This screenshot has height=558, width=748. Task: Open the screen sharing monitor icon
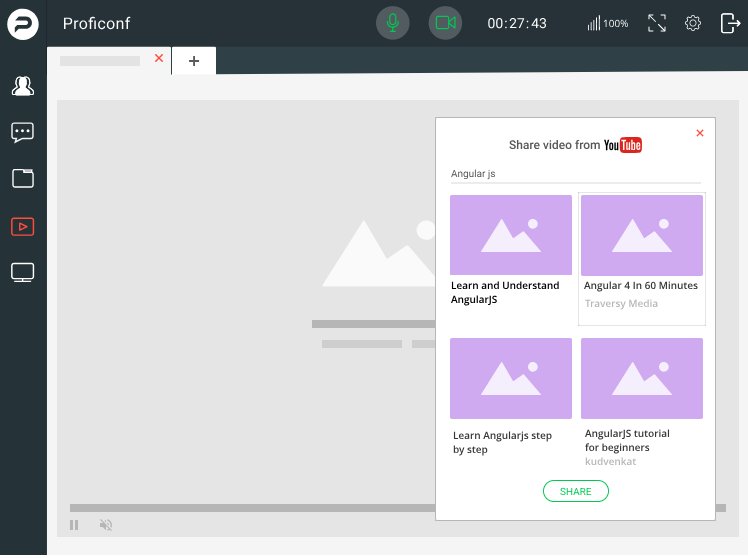pyautogui.click(x=22, y=272)
